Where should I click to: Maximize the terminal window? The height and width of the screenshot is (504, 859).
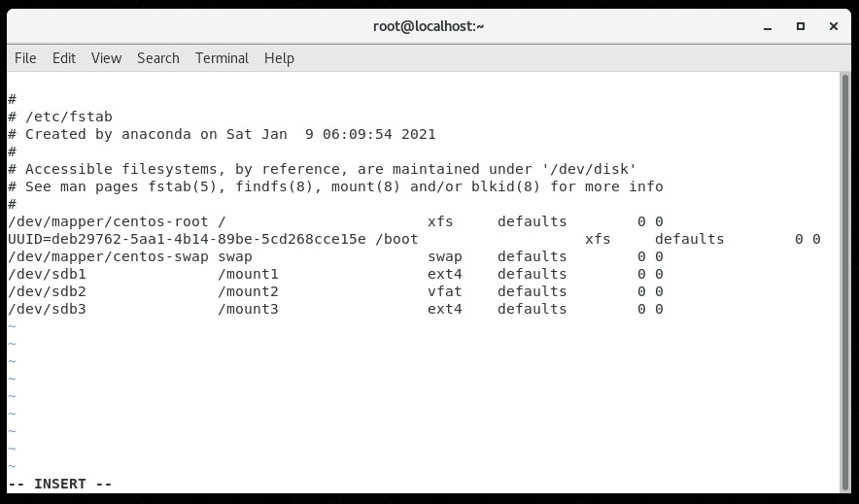(x=800, y=26)
